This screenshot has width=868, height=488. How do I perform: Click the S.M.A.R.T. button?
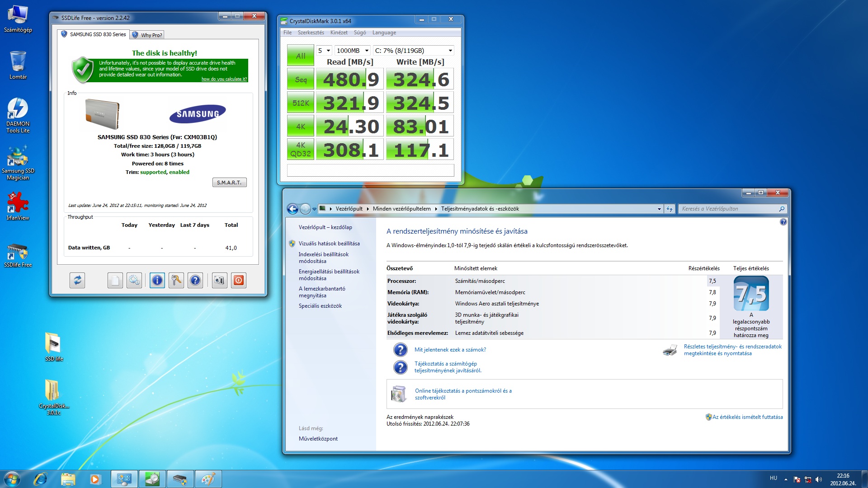pos(229,183)
